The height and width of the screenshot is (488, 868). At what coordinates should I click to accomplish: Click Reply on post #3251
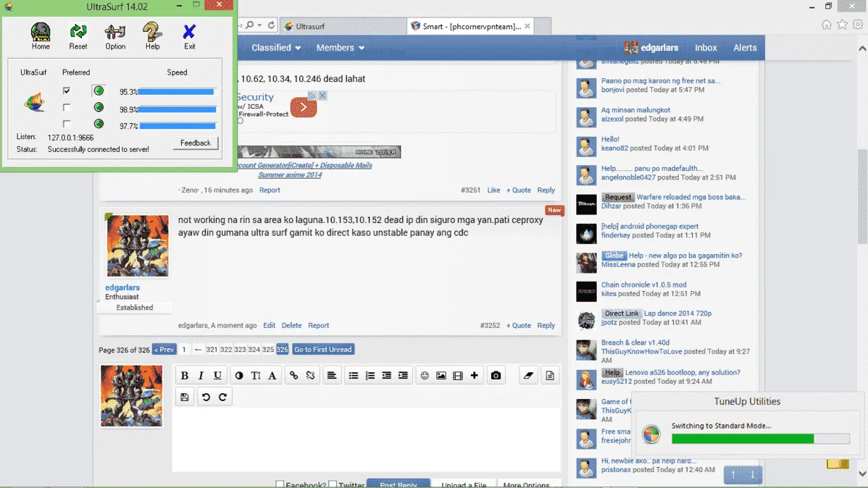[546, 190]
